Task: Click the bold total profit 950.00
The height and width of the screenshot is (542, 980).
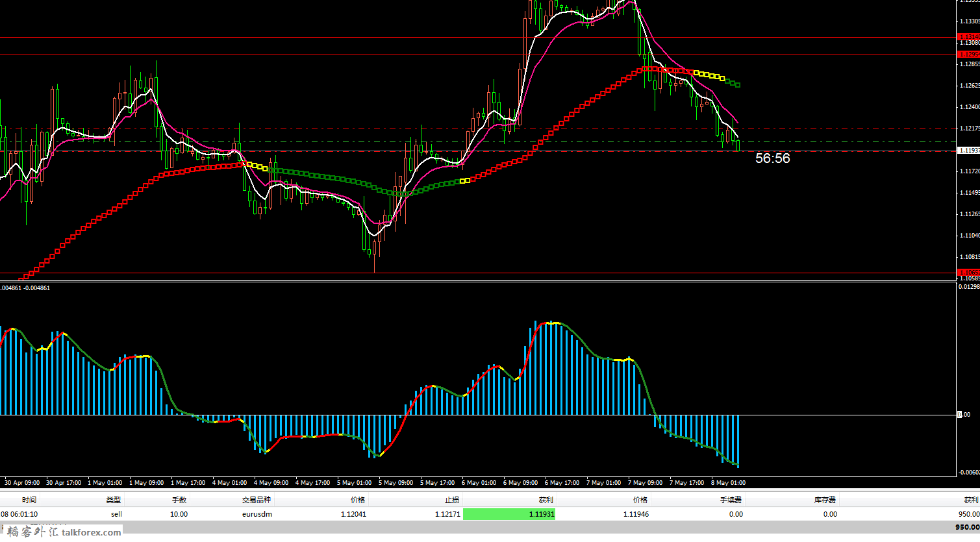Action: click(967, 527)
